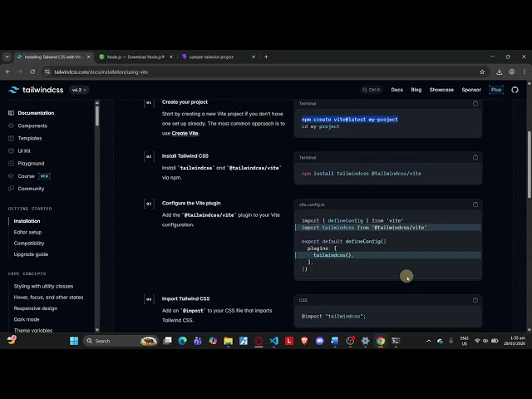Open the Windows Start menu
Image resolution: width=532 pixels, height=399 pixels.
coord(74,341)
